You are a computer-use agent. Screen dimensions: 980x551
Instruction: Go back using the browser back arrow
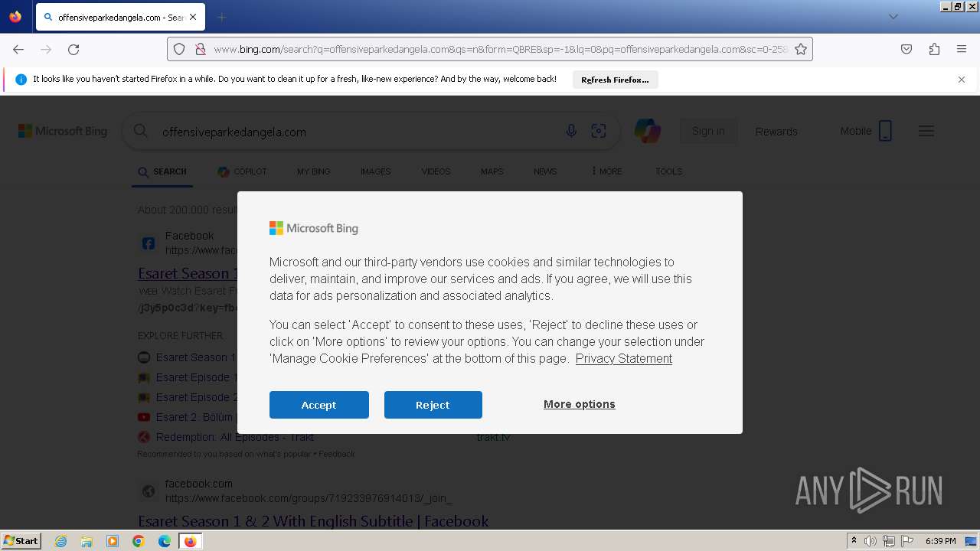point(18,49)
